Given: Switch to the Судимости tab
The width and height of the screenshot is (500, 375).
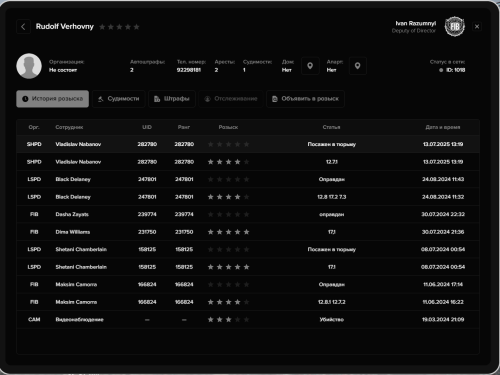Looking at the screenshot, I should [x=119, y=99].
